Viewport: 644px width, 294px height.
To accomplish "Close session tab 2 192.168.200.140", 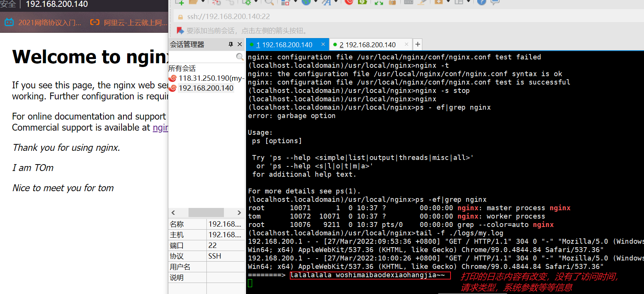I will 406,44.
